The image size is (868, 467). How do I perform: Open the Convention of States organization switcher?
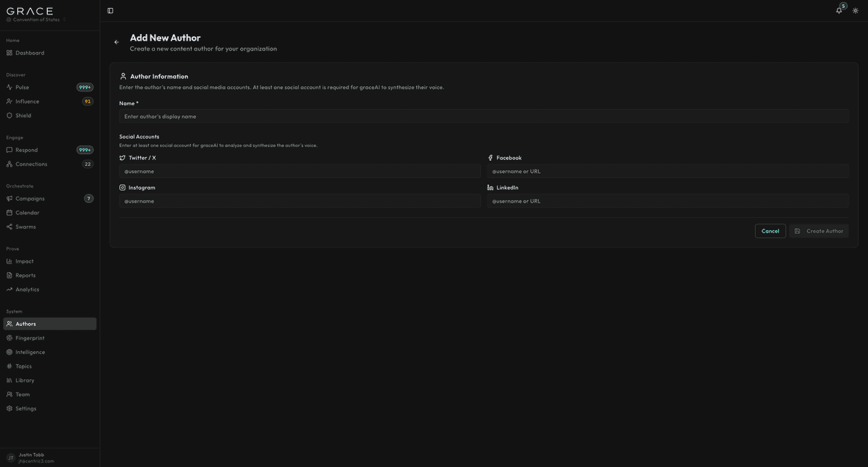coord(33,18)
